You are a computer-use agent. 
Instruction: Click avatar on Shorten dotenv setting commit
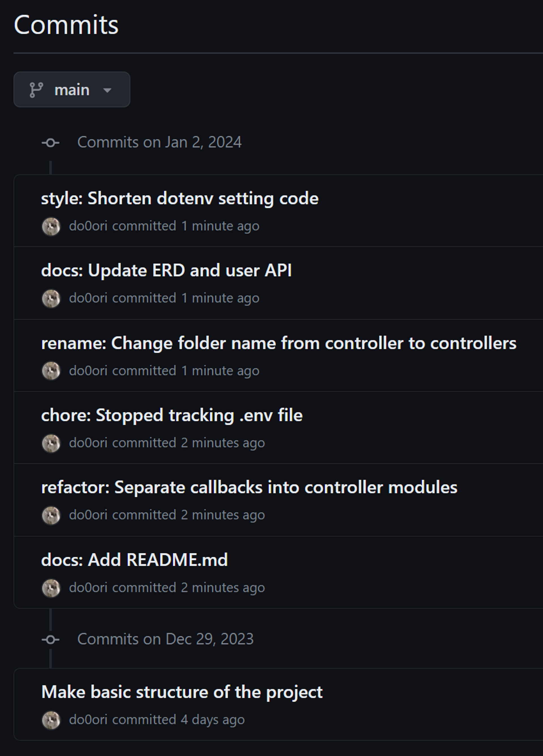click(51, 226)
